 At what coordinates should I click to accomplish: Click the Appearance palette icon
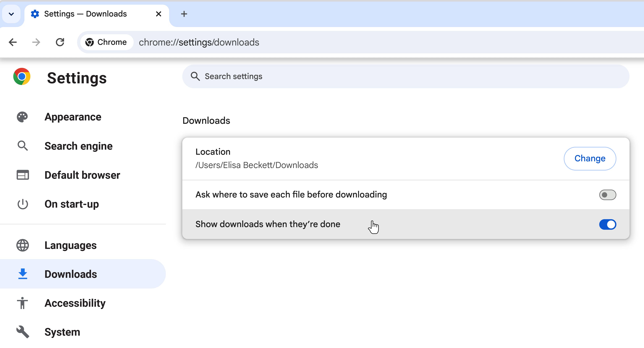pos(22,117)
